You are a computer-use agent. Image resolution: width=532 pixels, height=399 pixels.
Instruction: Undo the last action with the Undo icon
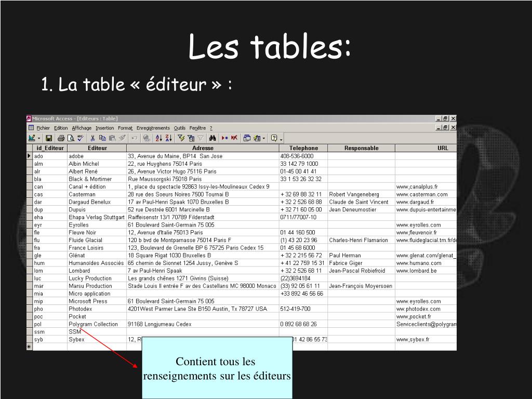pyautogui.click(x=134, y=138)
